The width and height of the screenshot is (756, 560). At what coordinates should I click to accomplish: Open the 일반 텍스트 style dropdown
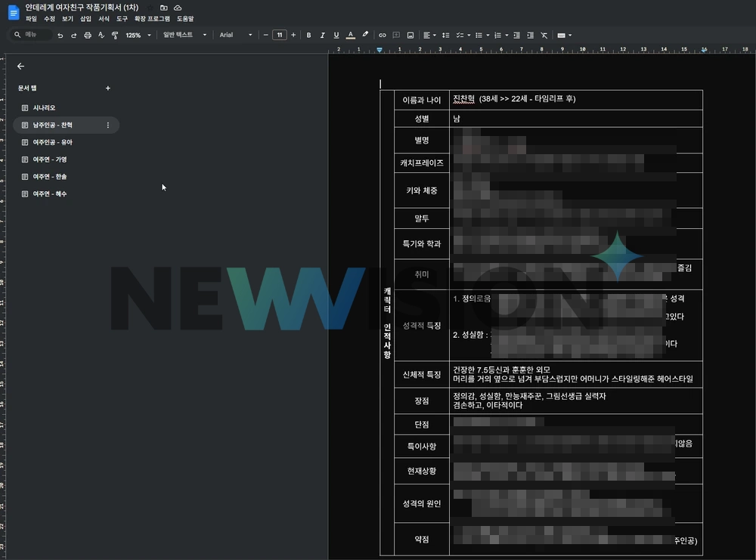[x=184, y=35]
